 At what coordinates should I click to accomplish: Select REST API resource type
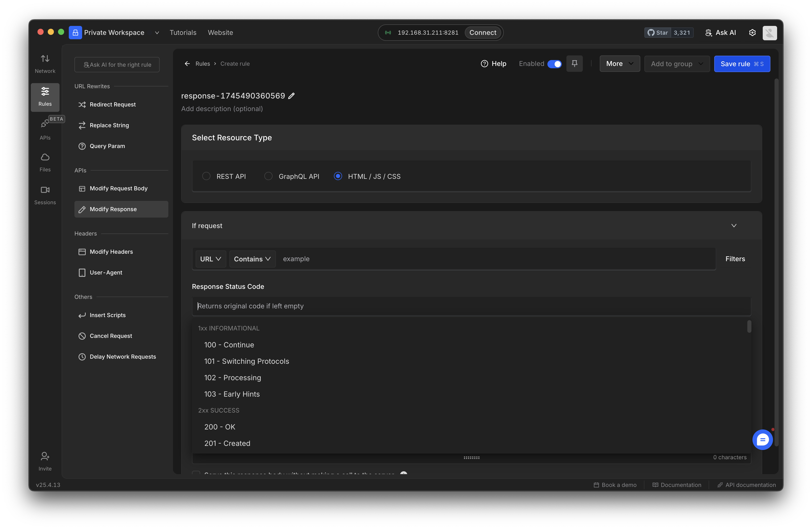206,176
